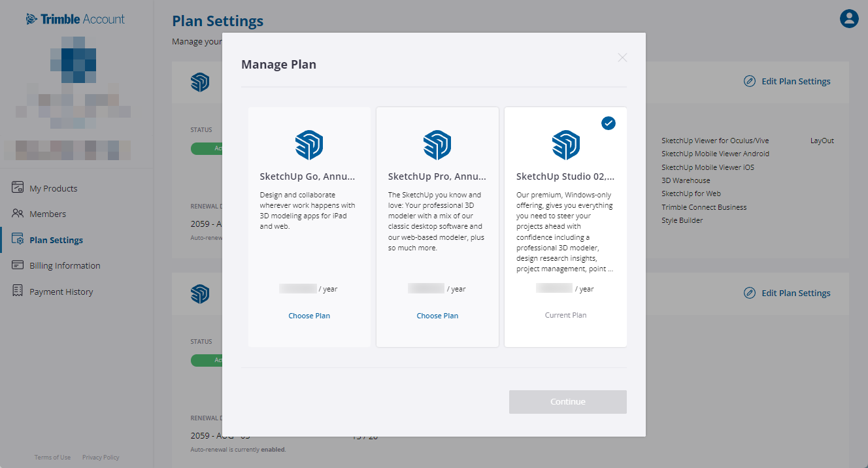Select the SketchUp Go plan card logo
This screenshot has width=868, height=468.
pyautogui.click(x=309, y=145)
